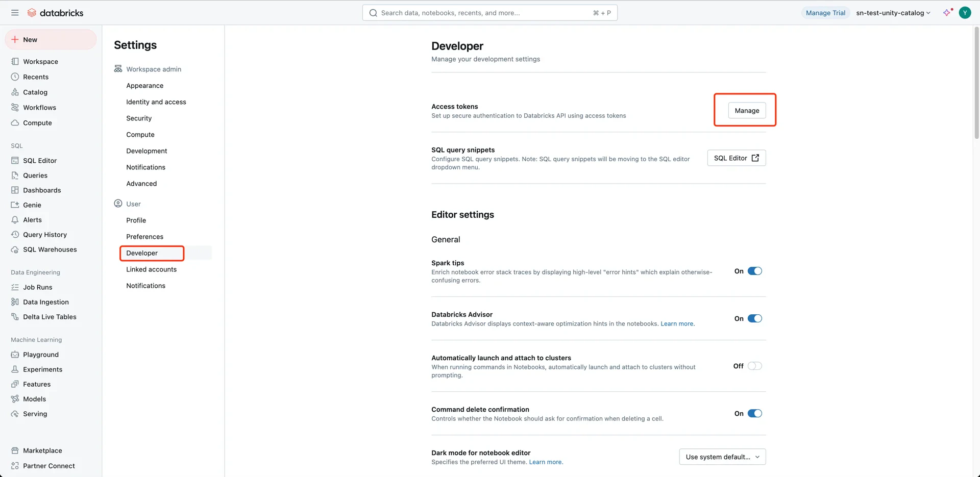Viewport: 980px width, 477px height.
Task: Click the Databricks logo
Action: pos(55,13)
